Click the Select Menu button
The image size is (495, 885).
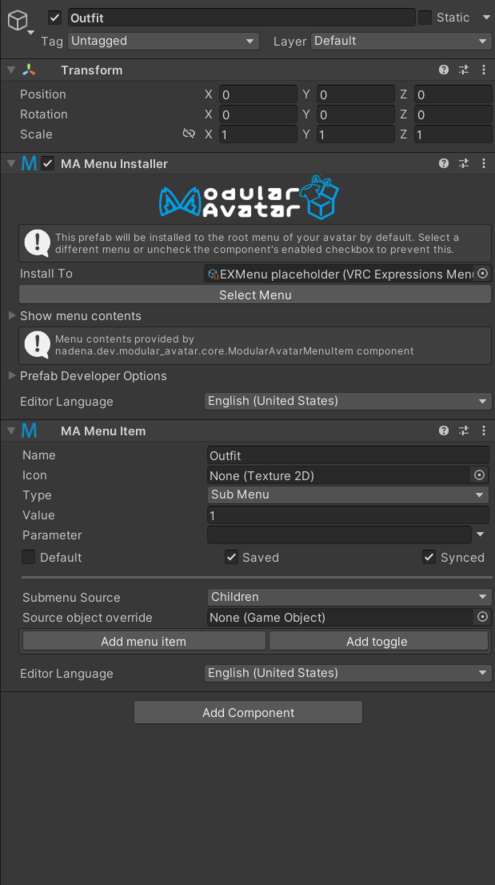[x=255, y=295]
